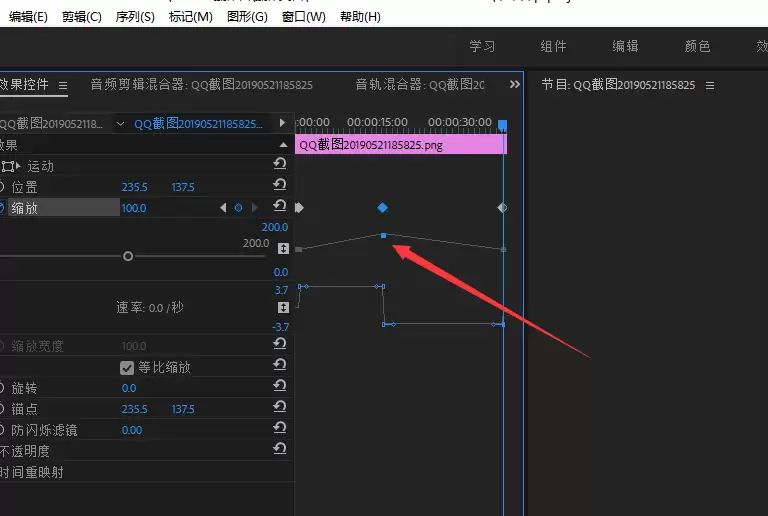
Task: Toggle animation stopwatch for 防闪烁滤镜
Action: coord(1,430)
